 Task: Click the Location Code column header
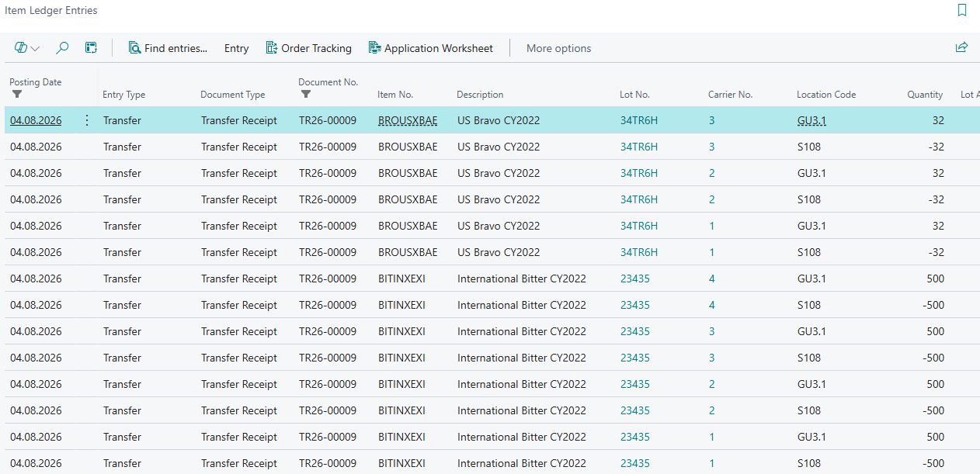click(x=826, y=95)
